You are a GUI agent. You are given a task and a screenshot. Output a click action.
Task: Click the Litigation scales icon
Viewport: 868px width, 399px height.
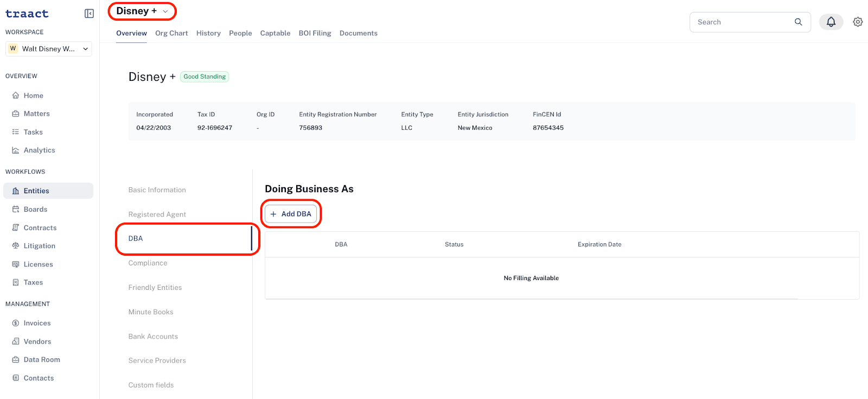coord(16,246)
